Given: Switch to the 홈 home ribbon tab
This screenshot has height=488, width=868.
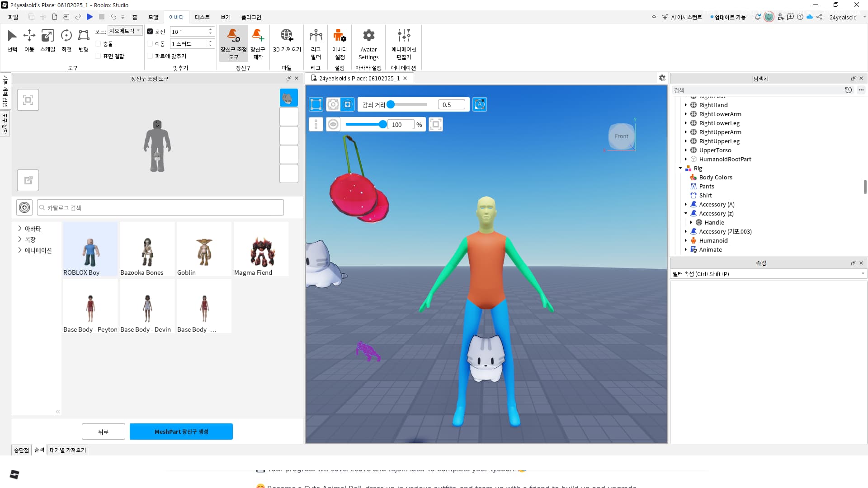Looking at the screenshot, I should click(x=135, y=17).
